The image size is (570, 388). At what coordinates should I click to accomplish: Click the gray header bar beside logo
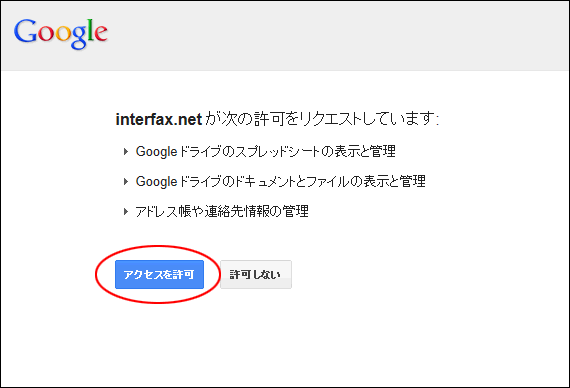pos(338,35)
